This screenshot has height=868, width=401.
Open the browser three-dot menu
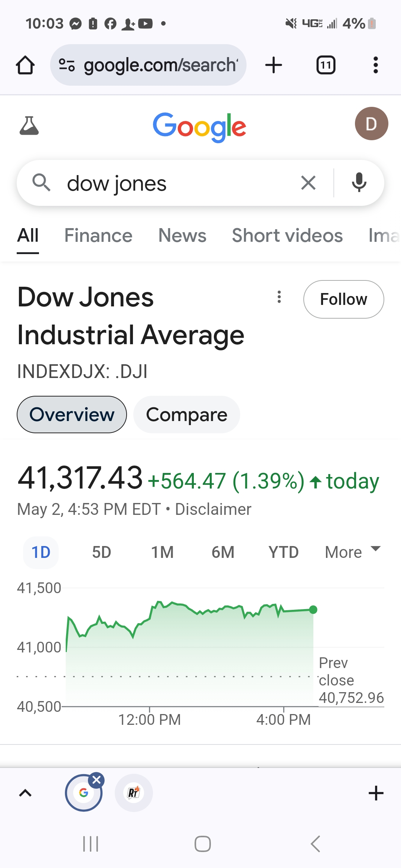click(375, 65)
